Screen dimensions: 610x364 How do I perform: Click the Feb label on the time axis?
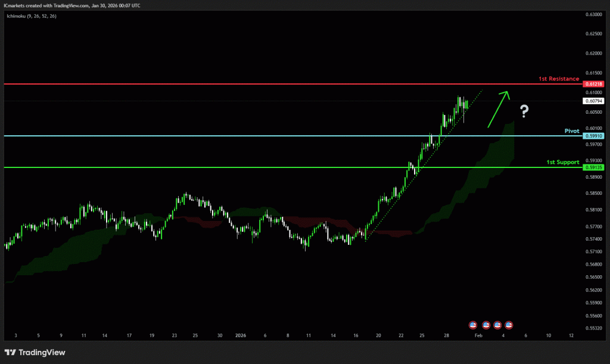[x=477, y=335]
